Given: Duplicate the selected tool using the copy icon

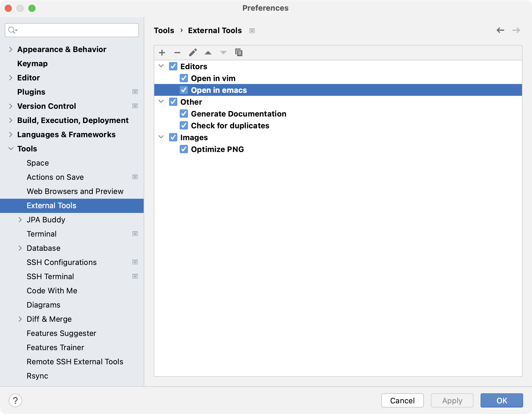Looking at the screenshot, I should 239,52.
